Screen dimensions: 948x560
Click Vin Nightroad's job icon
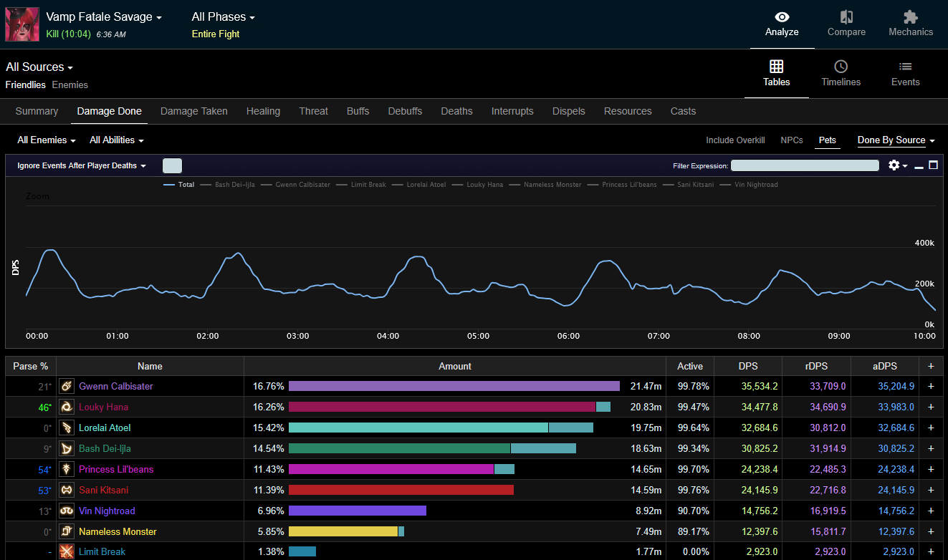pyautogui.click(x=67, y=511)
